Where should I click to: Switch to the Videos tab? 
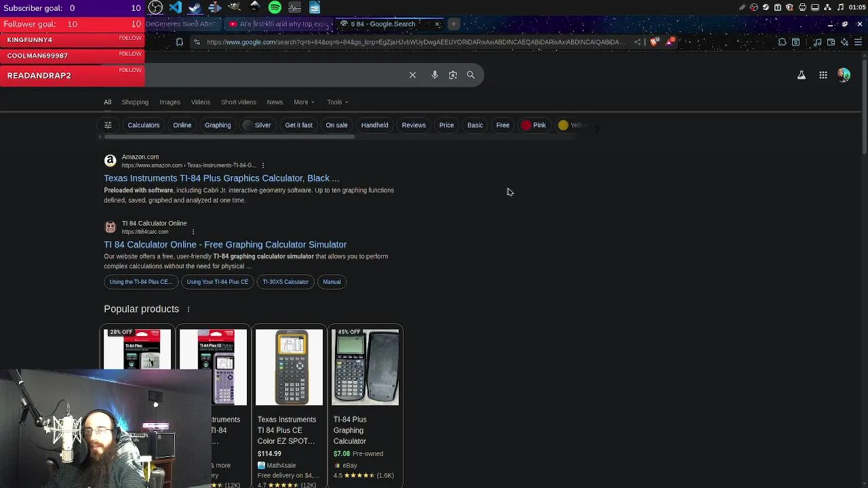click(x=201, y=102)
